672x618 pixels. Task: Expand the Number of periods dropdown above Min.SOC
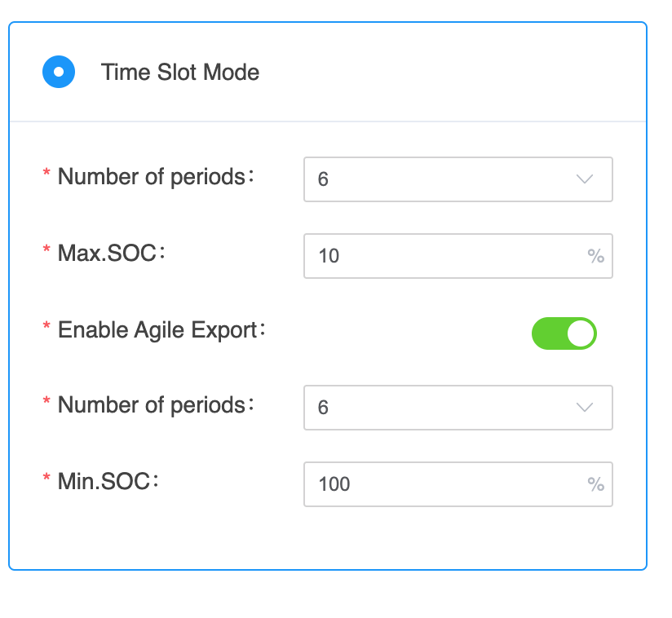coord(444,408)
